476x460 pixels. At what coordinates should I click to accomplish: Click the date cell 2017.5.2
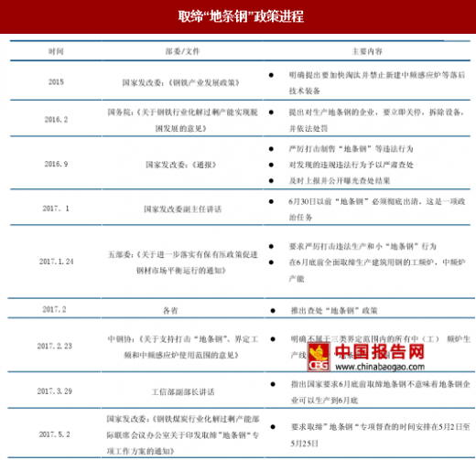[55, 434]
